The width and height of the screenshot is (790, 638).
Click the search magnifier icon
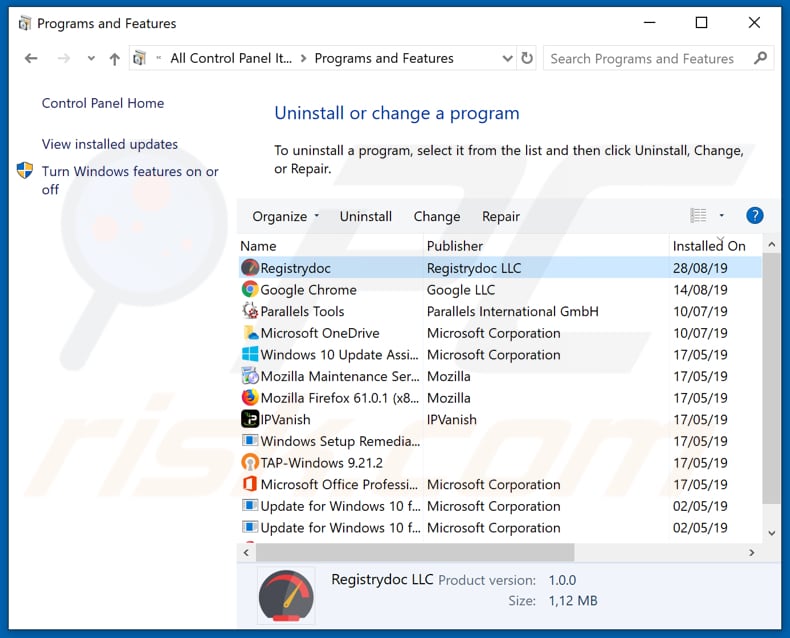click(x=760, y=58)
